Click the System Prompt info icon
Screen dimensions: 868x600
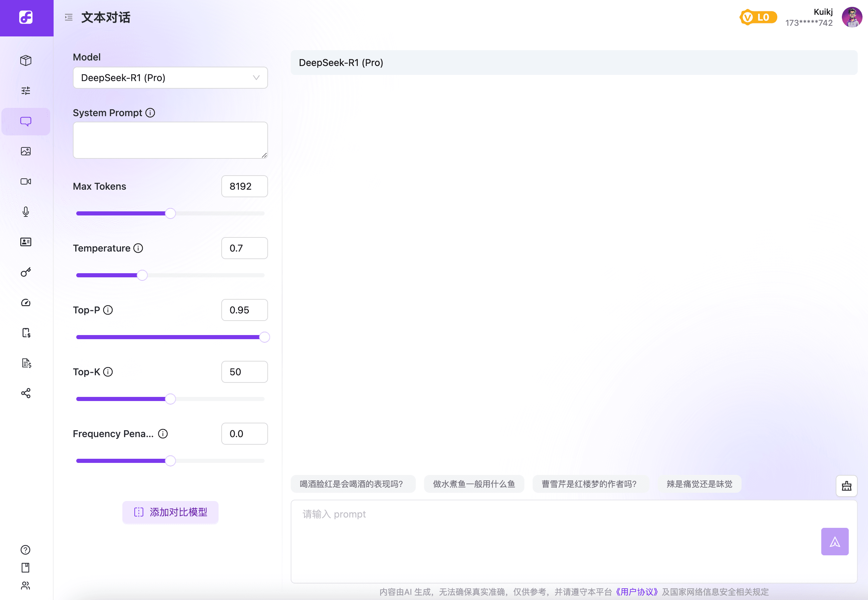pos(150,113)
